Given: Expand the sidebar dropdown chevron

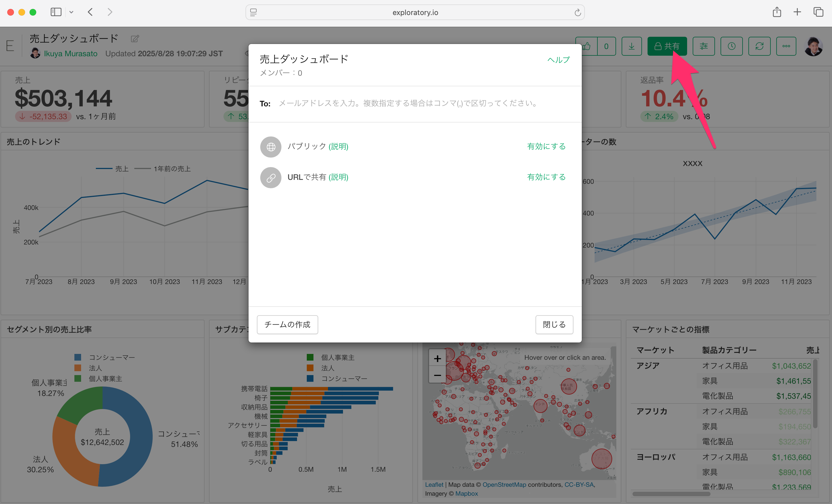Looking at the screenshot, I should pos(71,12).
